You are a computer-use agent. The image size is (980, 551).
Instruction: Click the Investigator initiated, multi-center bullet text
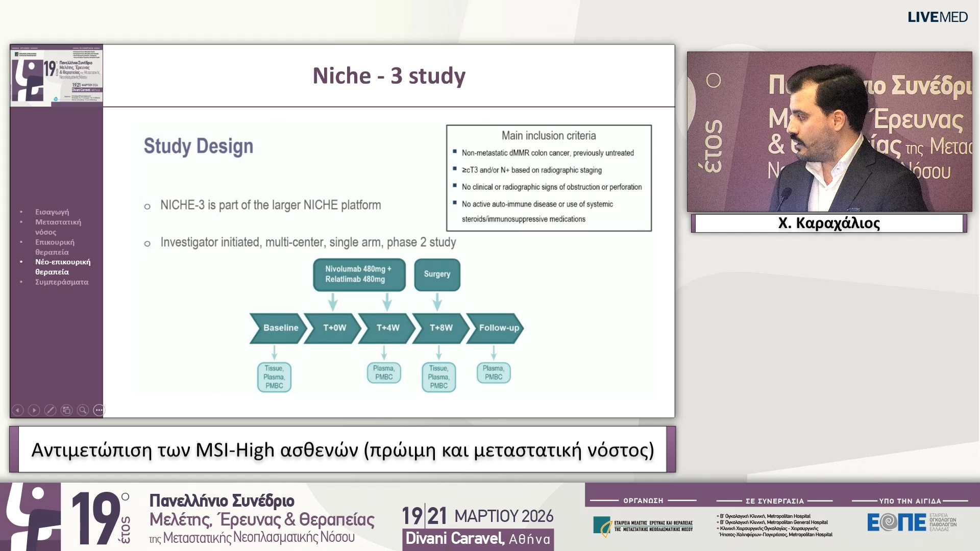click(x=308, y=242)
